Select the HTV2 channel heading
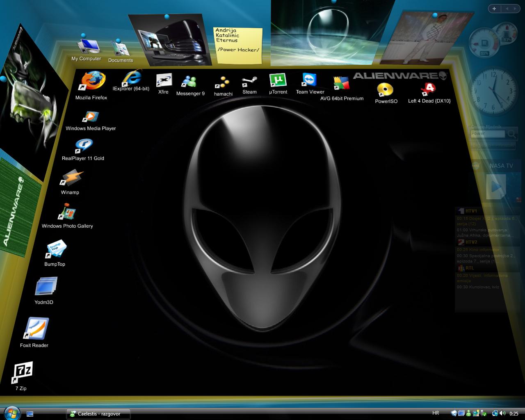 point(471,242)
